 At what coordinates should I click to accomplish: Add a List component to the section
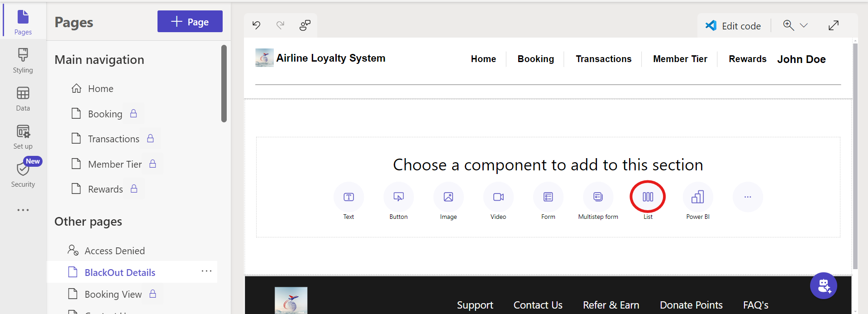pos(648,197)
